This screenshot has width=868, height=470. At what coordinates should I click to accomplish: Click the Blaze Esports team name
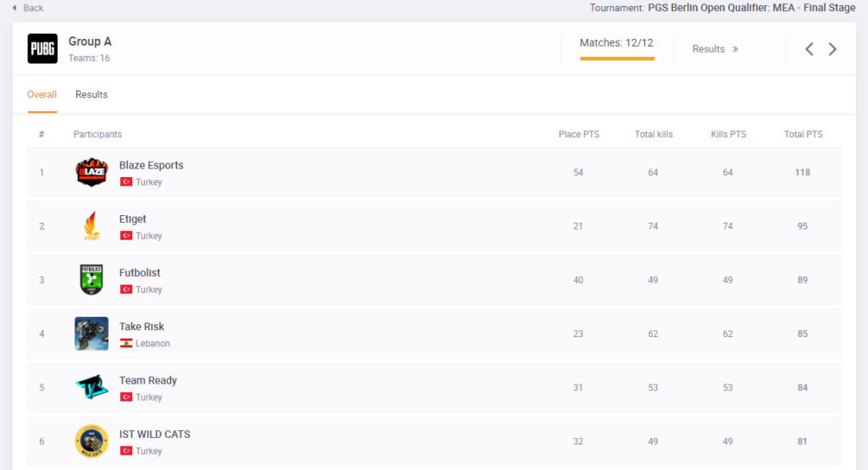[151, 165]
